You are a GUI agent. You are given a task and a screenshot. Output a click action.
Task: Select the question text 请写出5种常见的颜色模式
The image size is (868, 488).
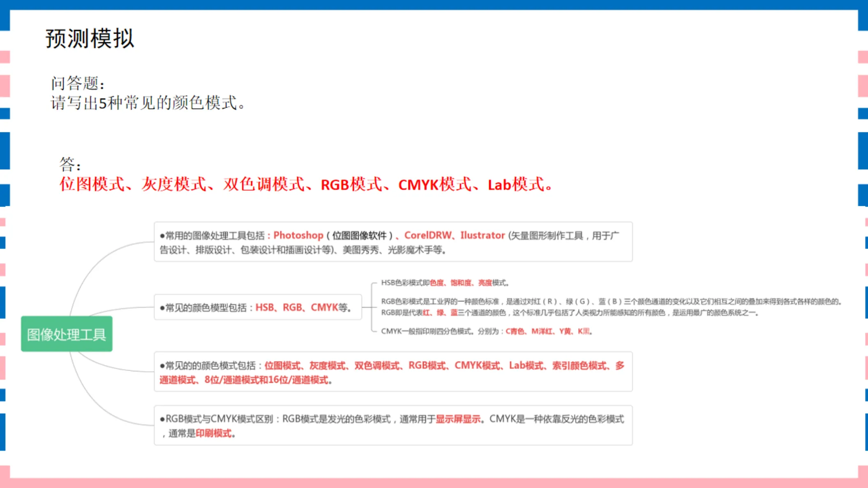[148, 103]
